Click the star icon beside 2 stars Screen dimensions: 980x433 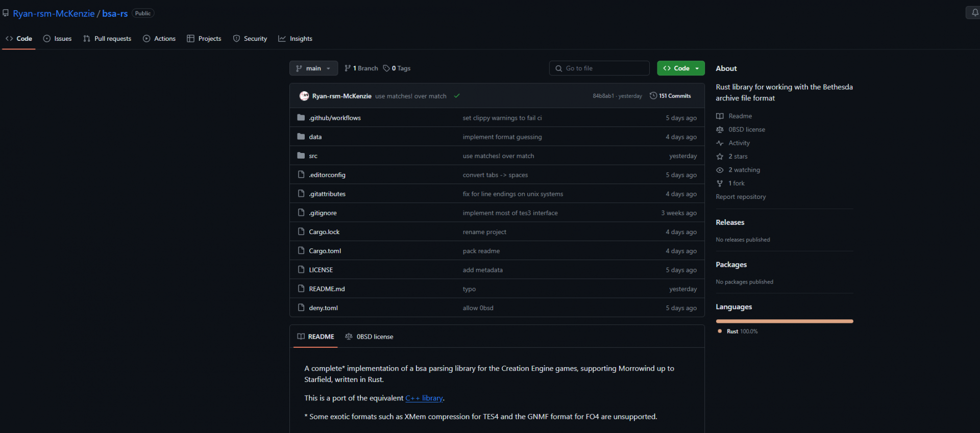click(x=720, y=157)
